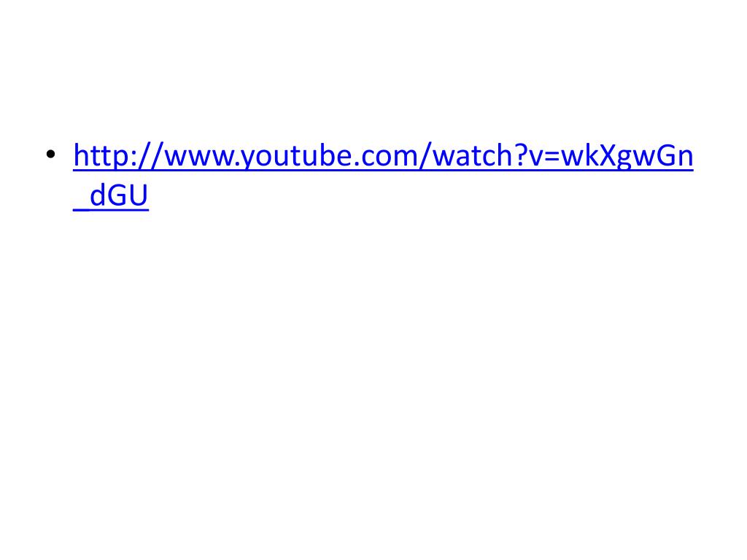
Task: Select the bullet point before the link
Action: pos(51,155)
